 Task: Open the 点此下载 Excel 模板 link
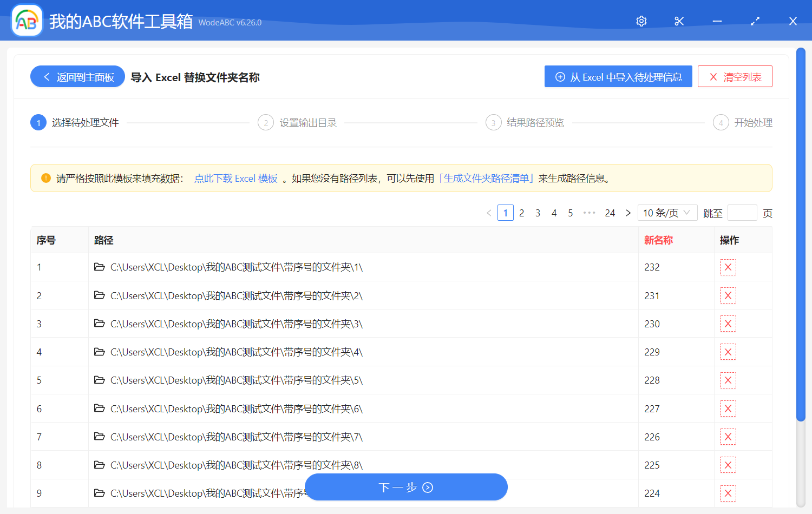coord(235,178)
